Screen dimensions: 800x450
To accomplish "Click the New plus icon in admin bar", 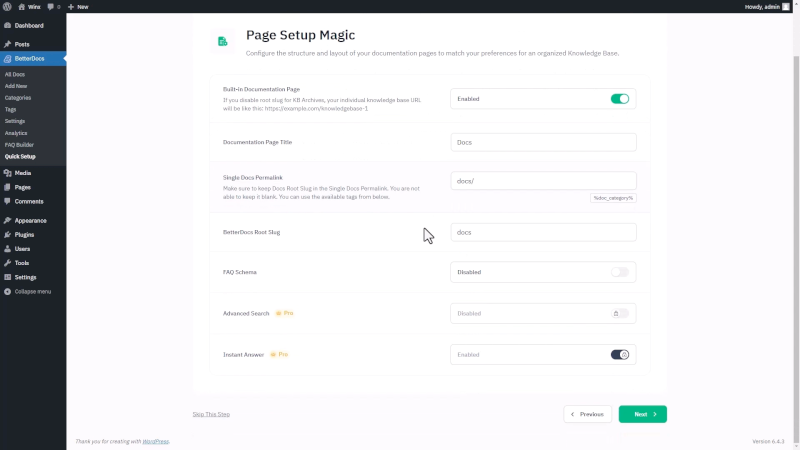I will (x=71, y=7).
